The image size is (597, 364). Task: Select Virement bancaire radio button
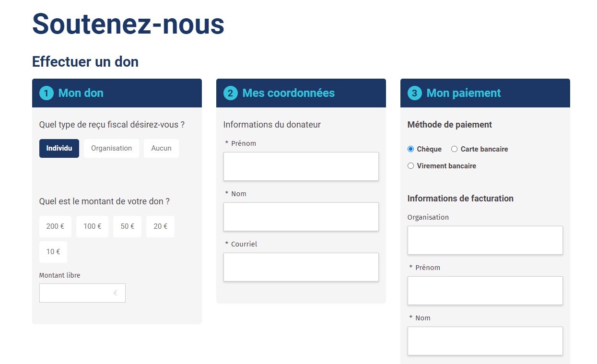[x=410, y=166]
